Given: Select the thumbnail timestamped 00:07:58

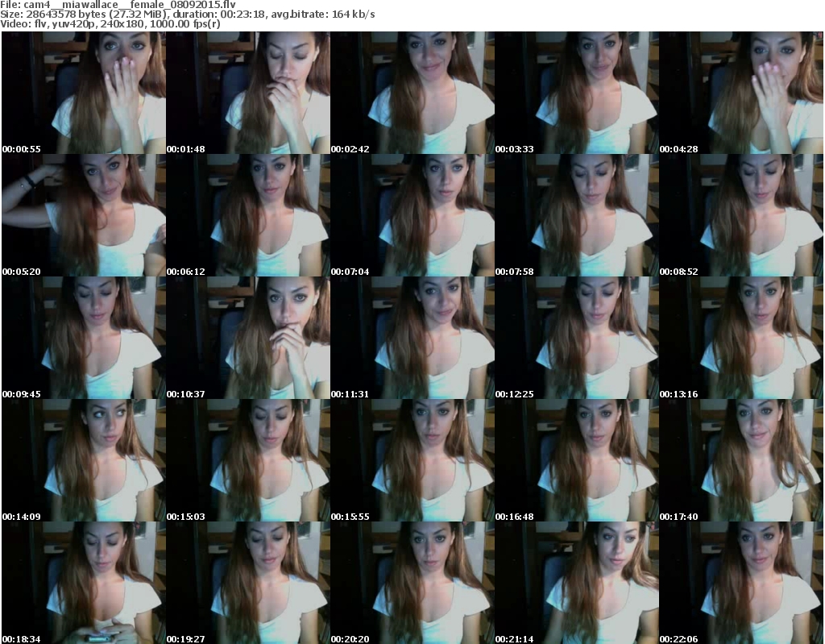Looking at the screenshot, I should (x=577, y=215).
